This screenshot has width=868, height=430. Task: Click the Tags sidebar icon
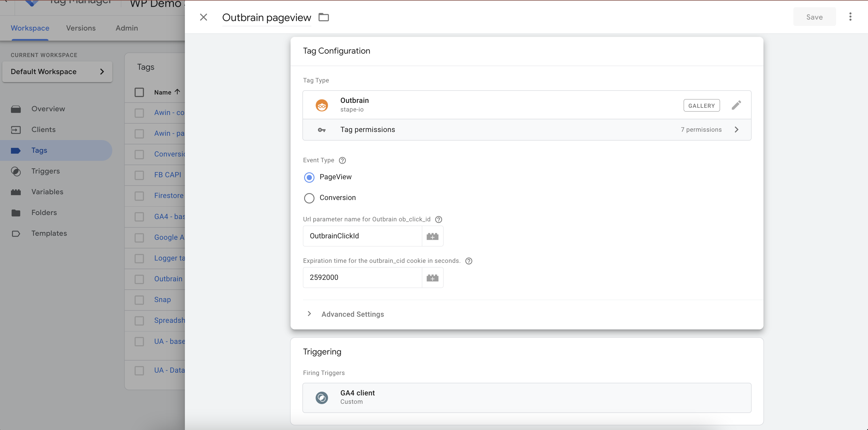[x=16, y=150]
